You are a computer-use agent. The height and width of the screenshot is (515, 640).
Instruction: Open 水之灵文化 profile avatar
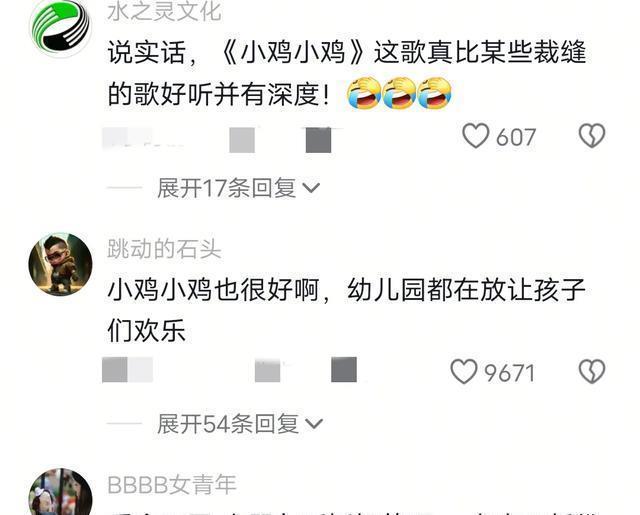coord(60,28)
